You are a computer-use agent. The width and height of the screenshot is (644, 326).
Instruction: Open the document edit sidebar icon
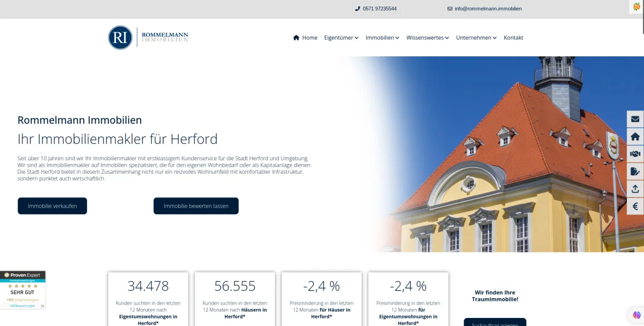pos(635,172)
